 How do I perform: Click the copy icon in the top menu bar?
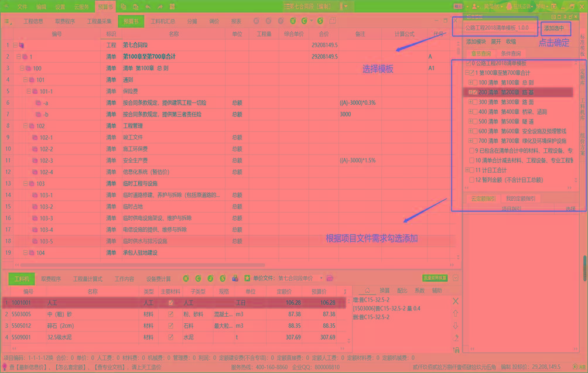124,6
